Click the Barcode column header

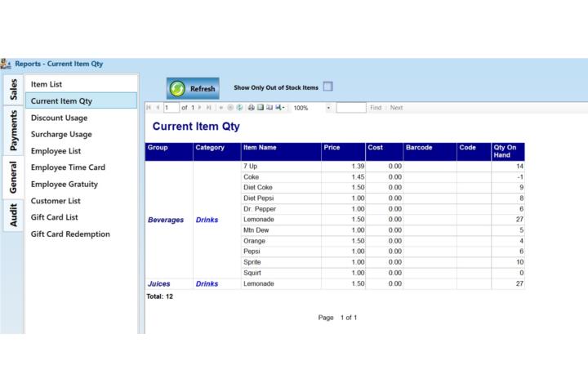coord(430,152)
